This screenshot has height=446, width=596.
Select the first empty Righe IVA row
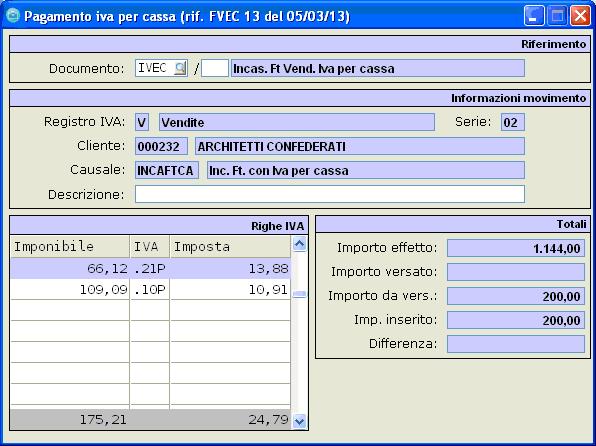(x=151, y=310)
